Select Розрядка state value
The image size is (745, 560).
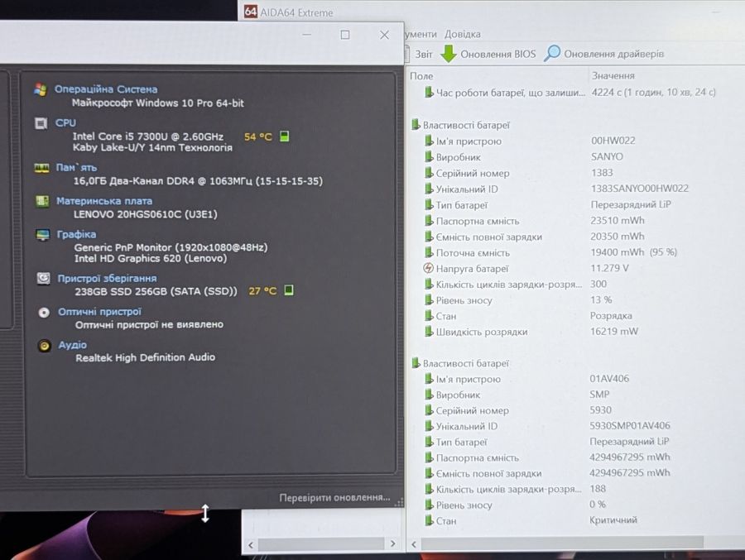tap(611, 315)
